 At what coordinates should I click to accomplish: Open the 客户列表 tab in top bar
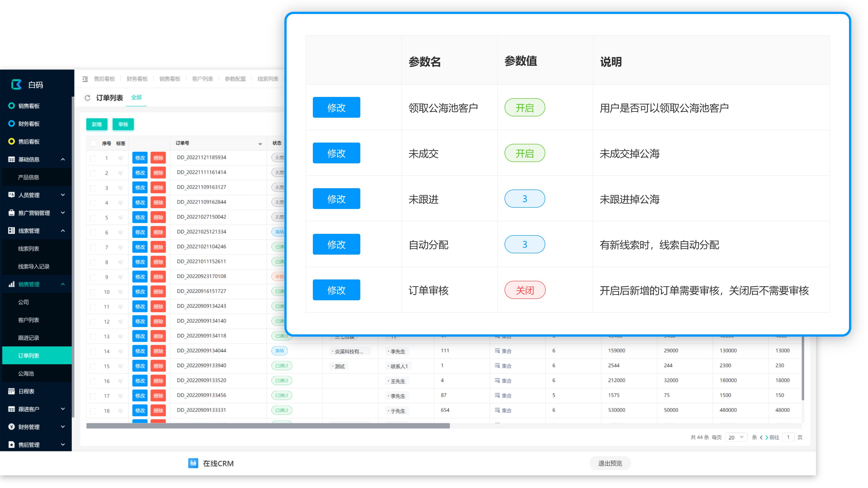coord(202,78)
